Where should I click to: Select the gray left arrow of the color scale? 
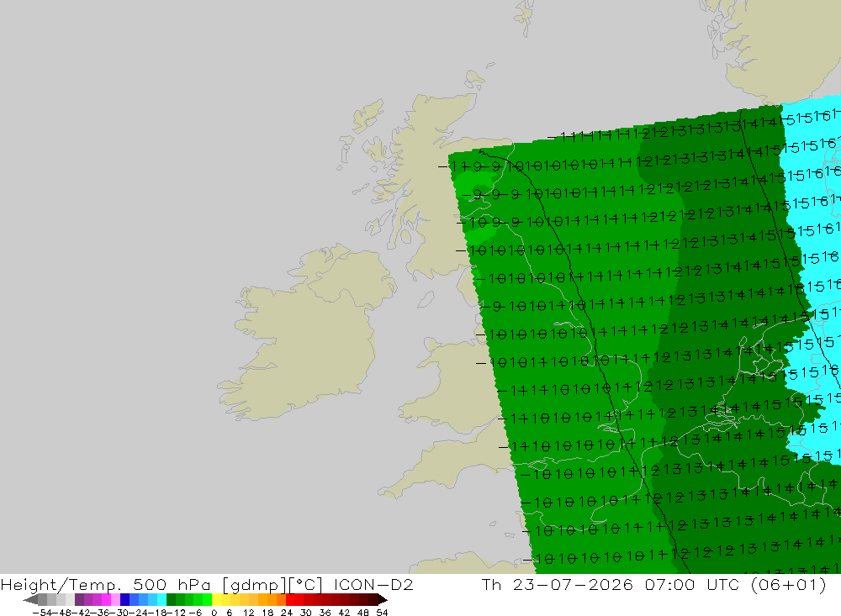pyautogui.click(x=30, y=599)
